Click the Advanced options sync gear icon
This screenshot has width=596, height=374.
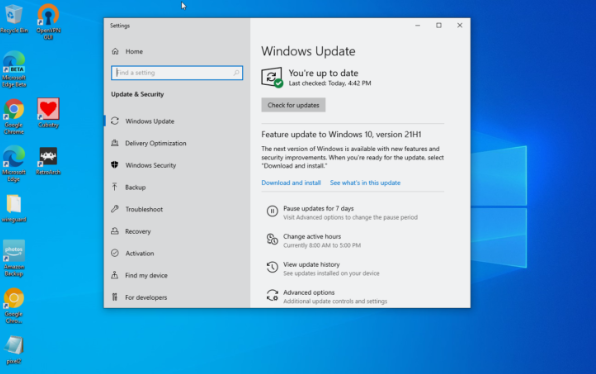pos(272,295)
